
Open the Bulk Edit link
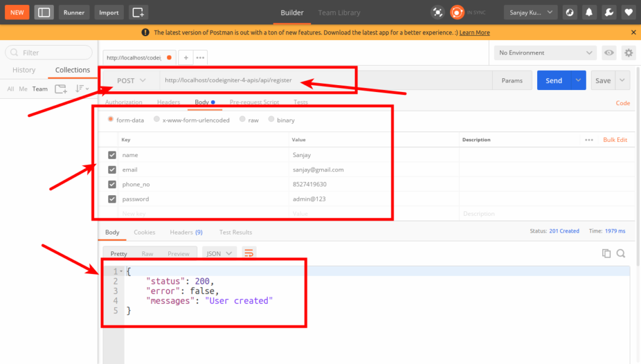[x=615, y=139]
